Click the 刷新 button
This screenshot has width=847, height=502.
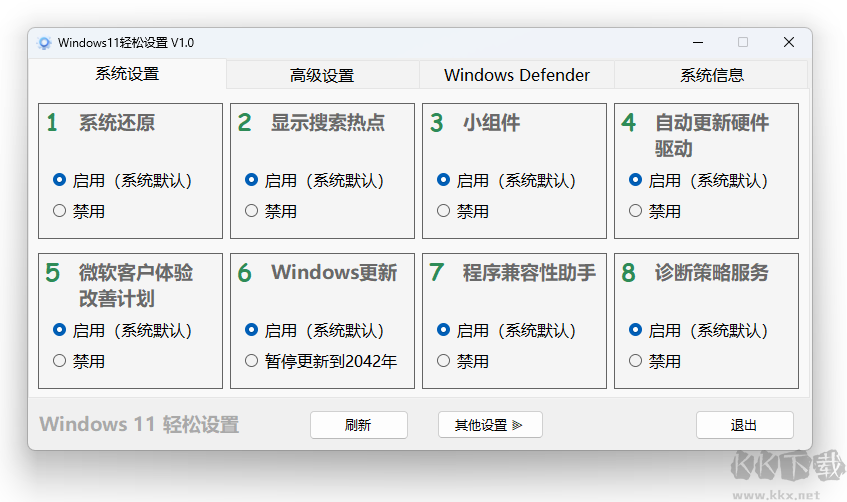point(358,425)
